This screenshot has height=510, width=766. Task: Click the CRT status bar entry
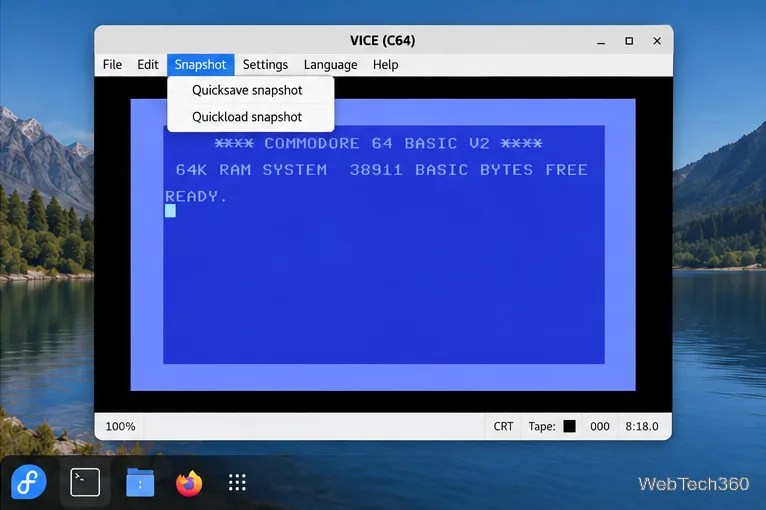coord(503,426)
